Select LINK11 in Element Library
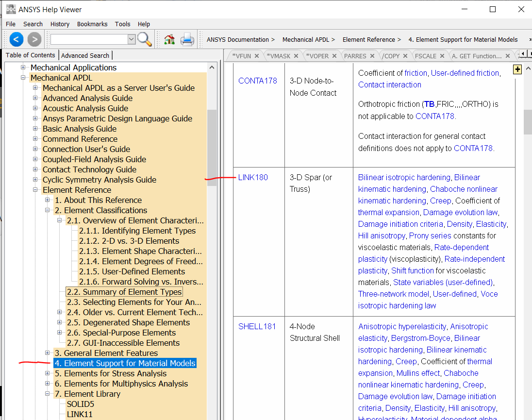Viewport: 532px width, 420px height. point(80,414)
